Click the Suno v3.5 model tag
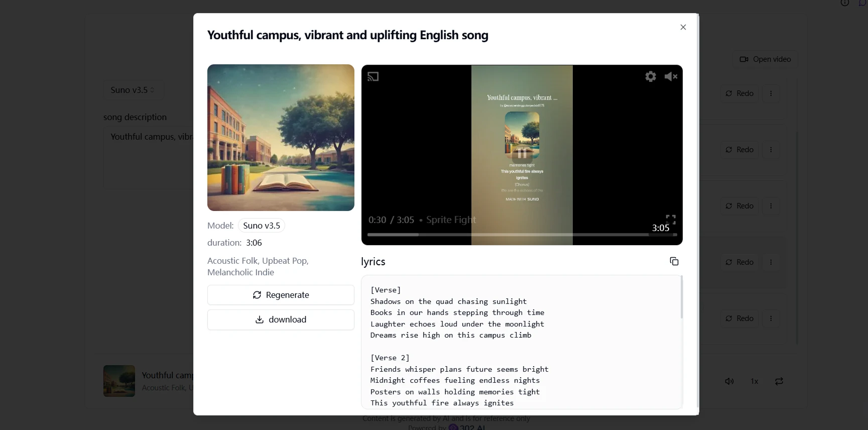Screen dimensions: 868x430 [262, 226]
